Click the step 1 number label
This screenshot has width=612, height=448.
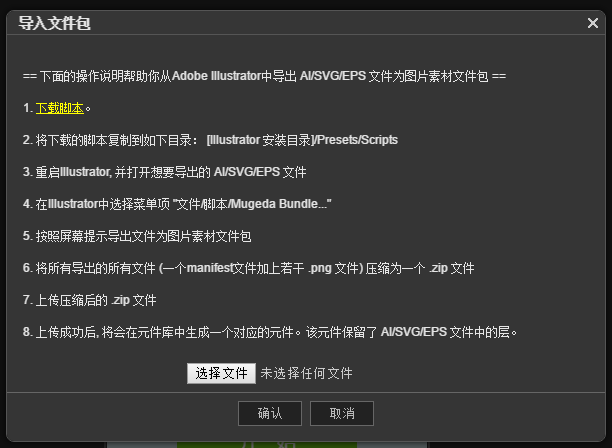click(x=27, y=108)
